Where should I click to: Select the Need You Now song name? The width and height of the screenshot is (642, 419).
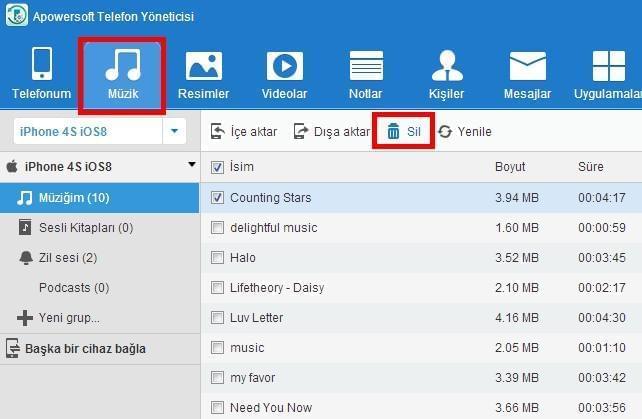point(271,408)
